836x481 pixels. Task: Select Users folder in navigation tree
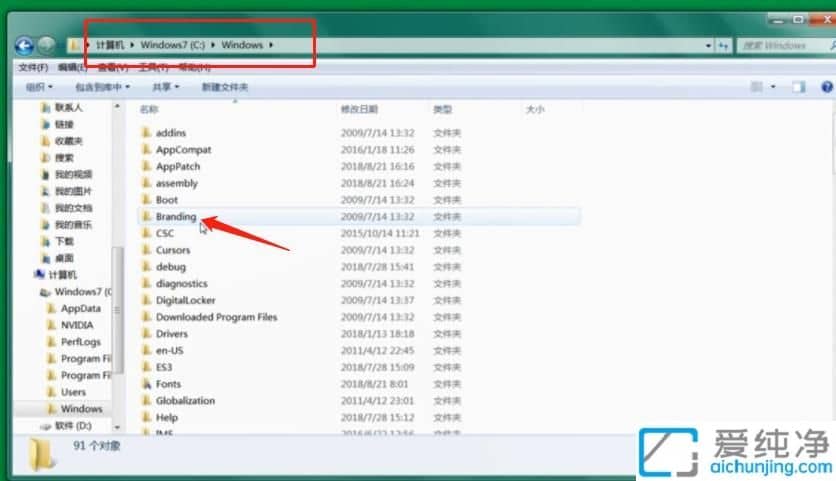click(73, 392)
